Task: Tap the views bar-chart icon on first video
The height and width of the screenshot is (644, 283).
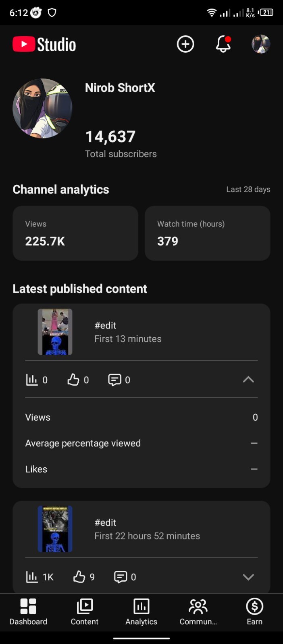Action: point(32,380)
